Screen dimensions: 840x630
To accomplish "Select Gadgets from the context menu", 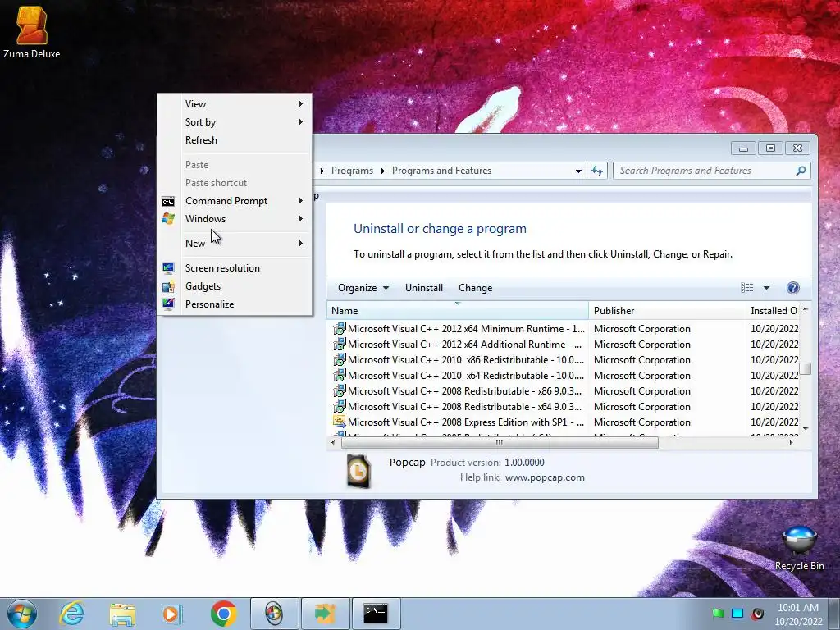I will [x=235, y=286].
